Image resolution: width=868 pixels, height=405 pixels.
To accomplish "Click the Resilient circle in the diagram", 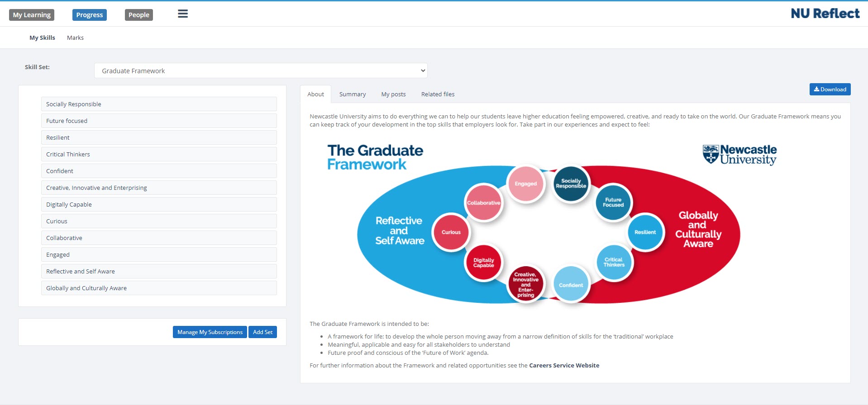I will (645, 232).
